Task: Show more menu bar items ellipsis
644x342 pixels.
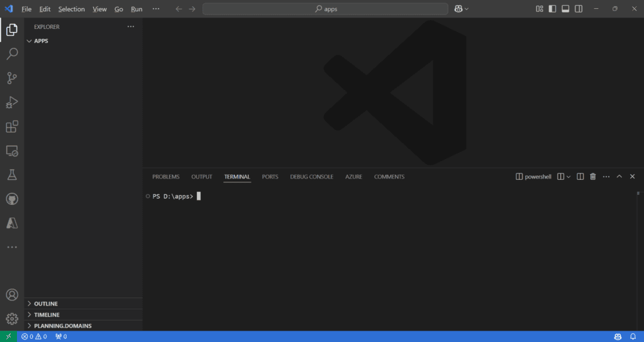Action: pyautogui.click(x=156, y=9)
